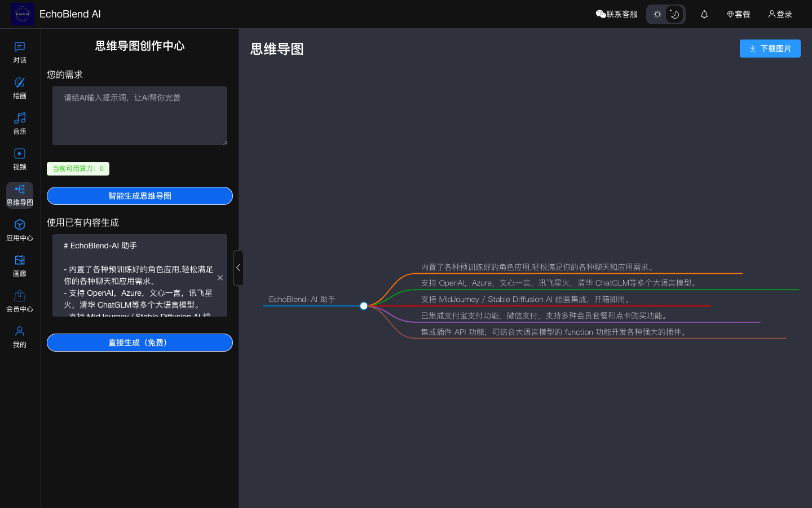Switch to dark mode with the moon toggle

tap(674, 14)
